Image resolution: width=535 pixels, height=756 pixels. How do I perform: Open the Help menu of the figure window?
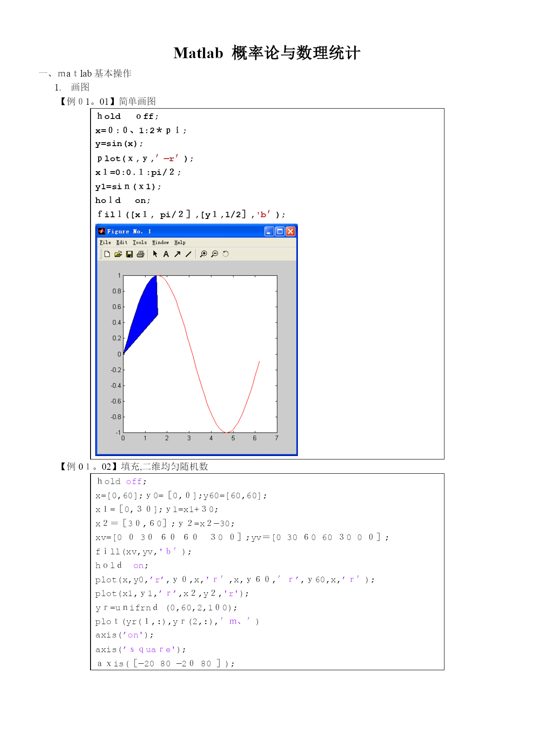pos(180,243)
